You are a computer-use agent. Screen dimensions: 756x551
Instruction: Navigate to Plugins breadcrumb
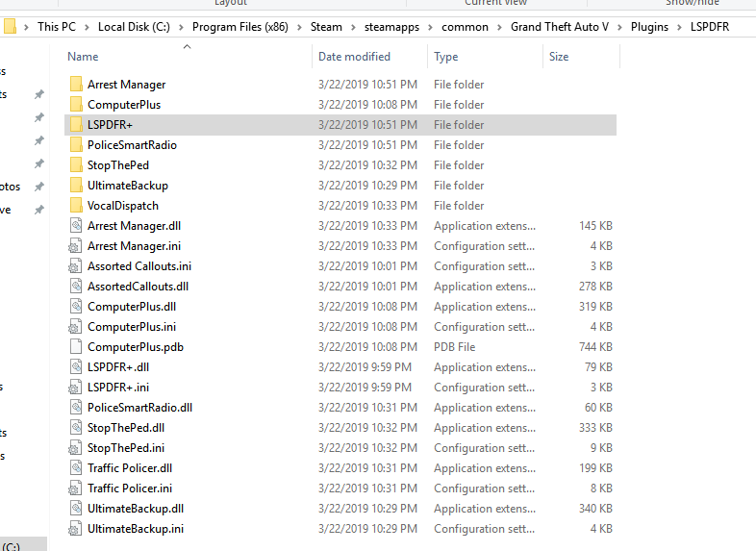(649, 27)
